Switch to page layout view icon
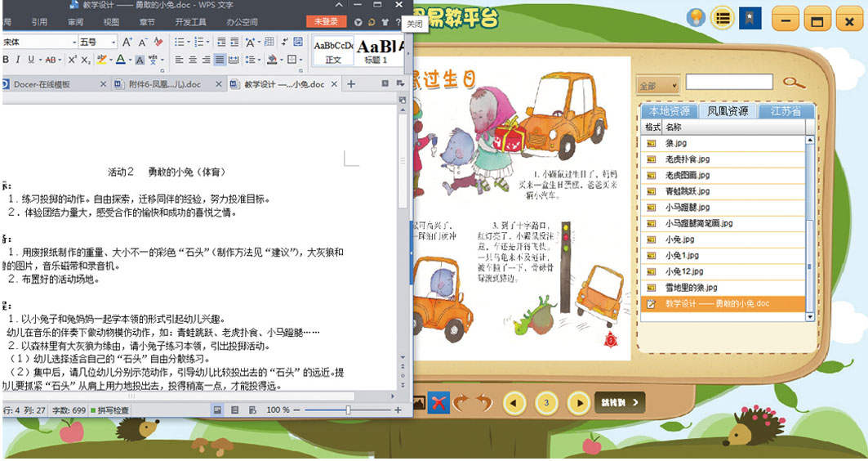Viewport: 868px width, 461px height. coord(217,410)
